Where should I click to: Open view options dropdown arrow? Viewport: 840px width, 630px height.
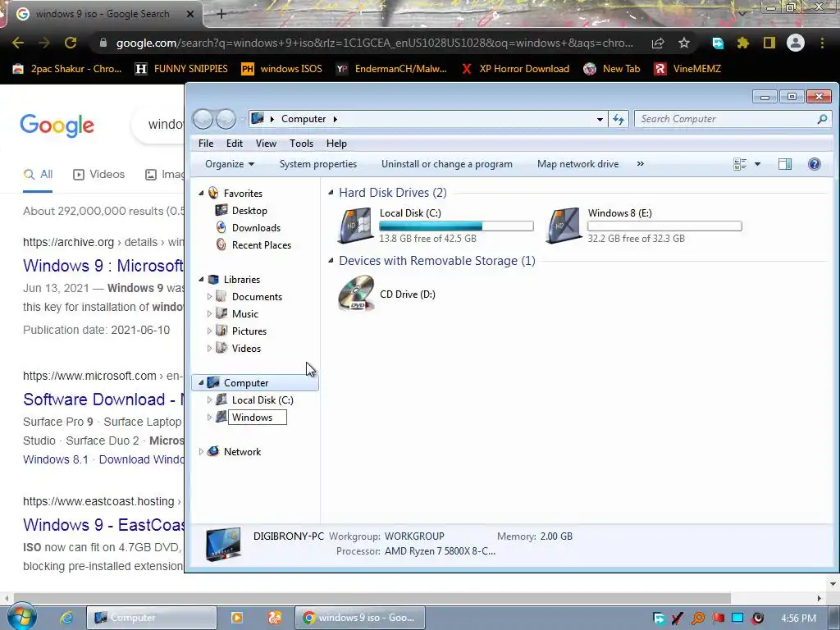coord(757,164)
